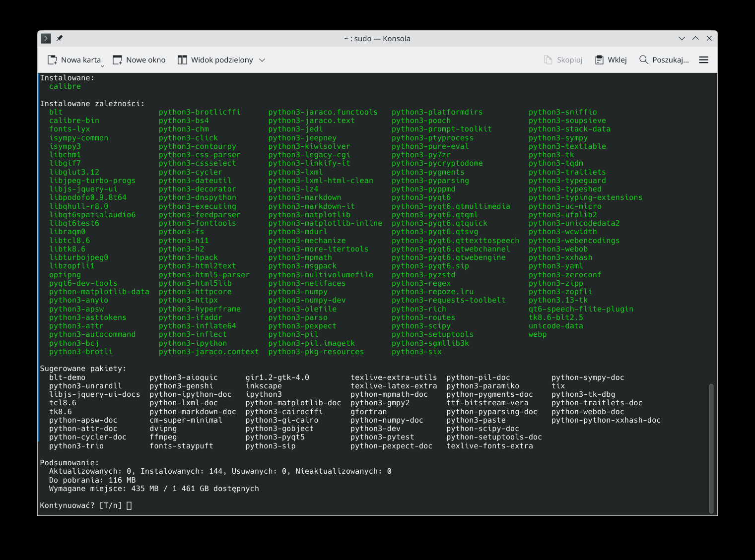
Task: Expand the Nowa karta dropdown arrow
Action: pos(103,66)
